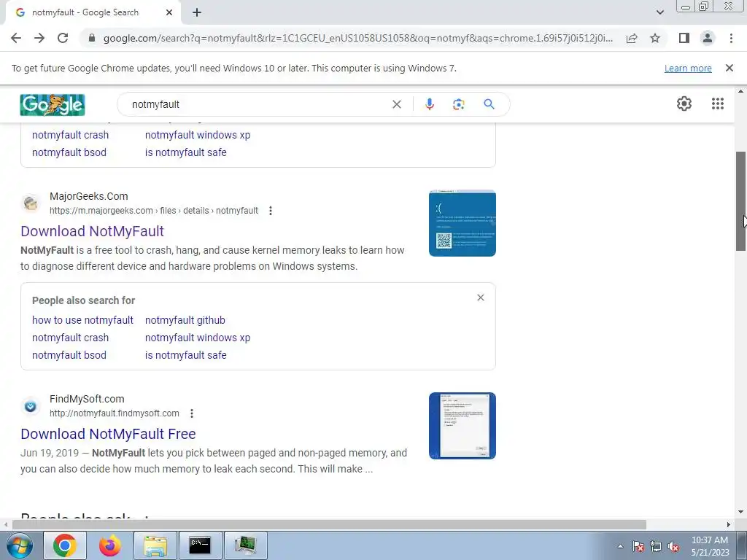This screenshot has width=747, height=560.
Task: Open Windows Explorer folder on taskbar
Action: pyautogui.click(x=155, y=545)
